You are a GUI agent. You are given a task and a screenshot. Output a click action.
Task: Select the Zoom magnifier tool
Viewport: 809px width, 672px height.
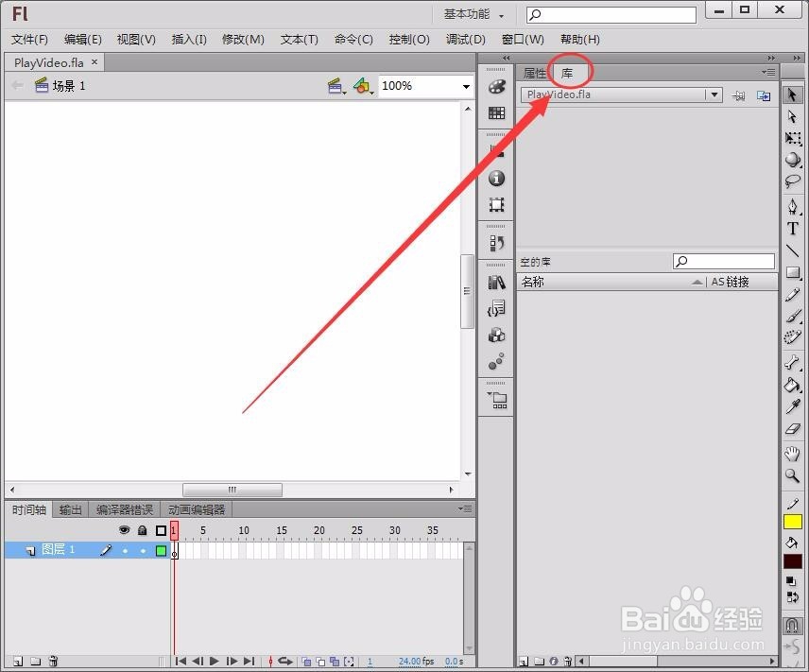tap(793, 475)
